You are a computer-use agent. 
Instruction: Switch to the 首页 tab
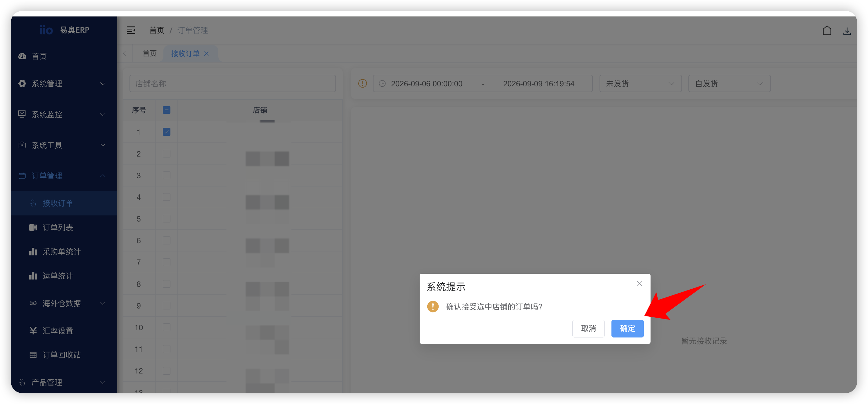(149, 53)
